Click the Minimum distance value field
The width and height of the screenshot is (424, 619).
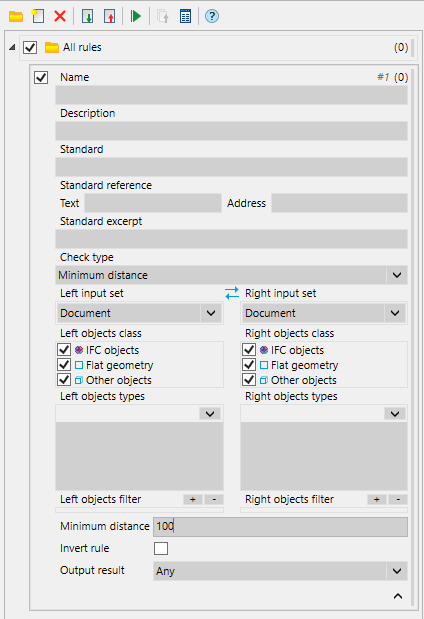click(280, 527)
